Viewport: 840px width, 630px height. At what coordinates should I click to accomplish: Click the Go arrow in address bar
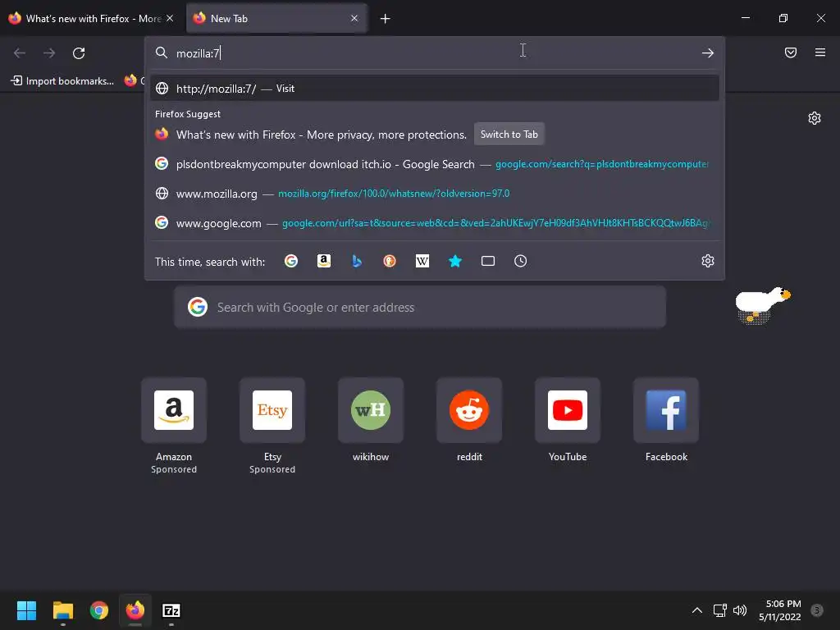pyautogui.click(x=708, y=53)
